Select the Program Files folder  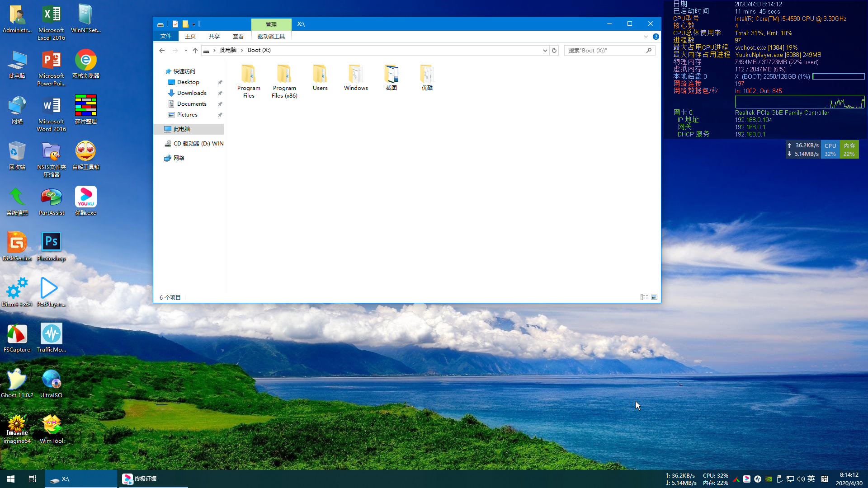(x=249, y=81)
